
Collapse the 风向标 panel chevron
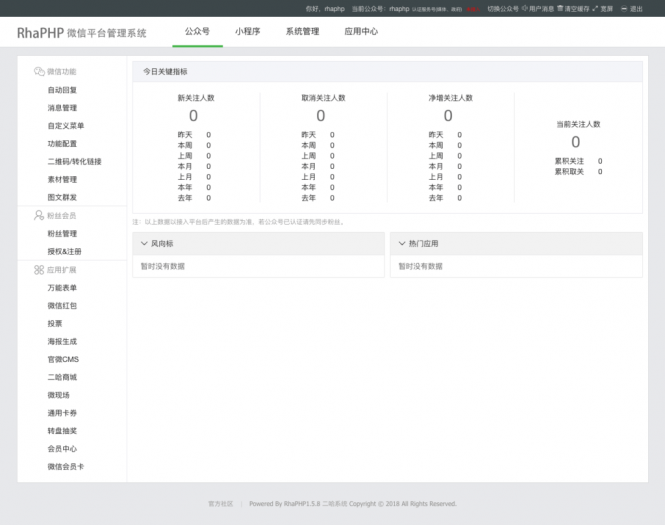(144, 243)
